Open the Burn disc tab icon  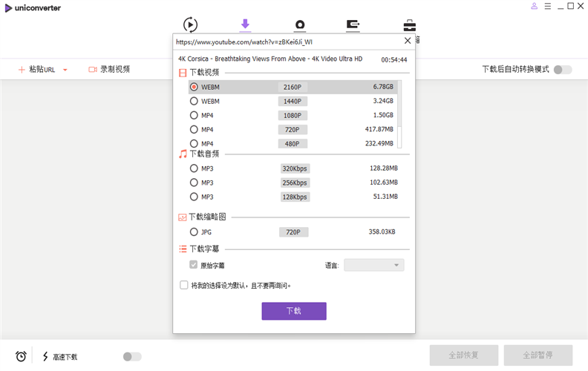(300, 25)
